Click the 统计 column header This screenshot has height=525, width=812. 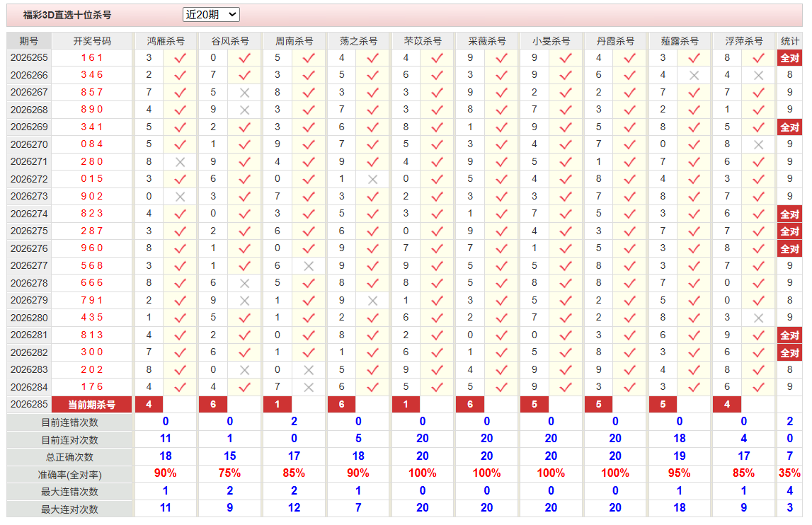[789, 41]
